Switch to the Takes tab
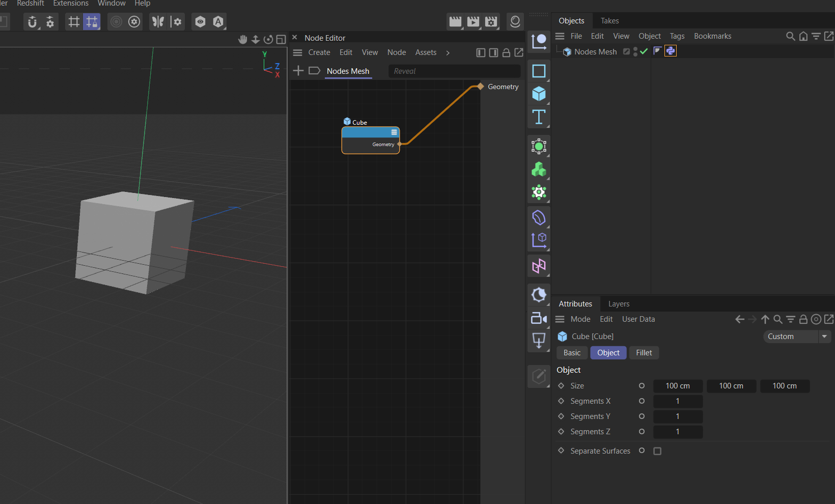The image size is (835, 504). click(609, 21)
